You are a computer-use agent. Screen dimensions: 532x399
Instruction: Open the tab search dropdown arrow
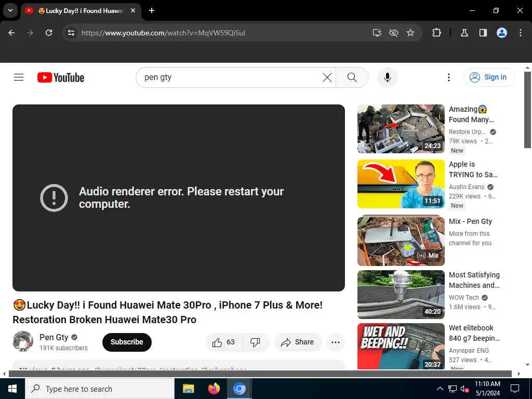[10, 10]
